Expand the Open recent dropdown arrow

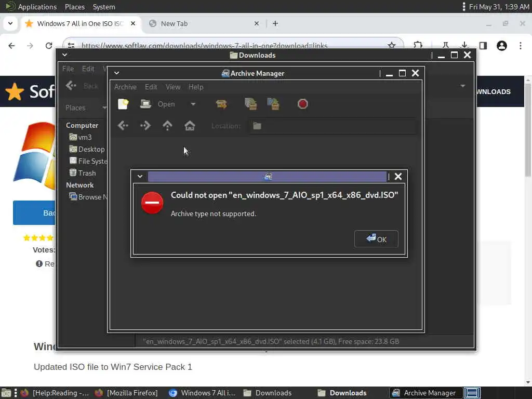[x=193, y=104]
